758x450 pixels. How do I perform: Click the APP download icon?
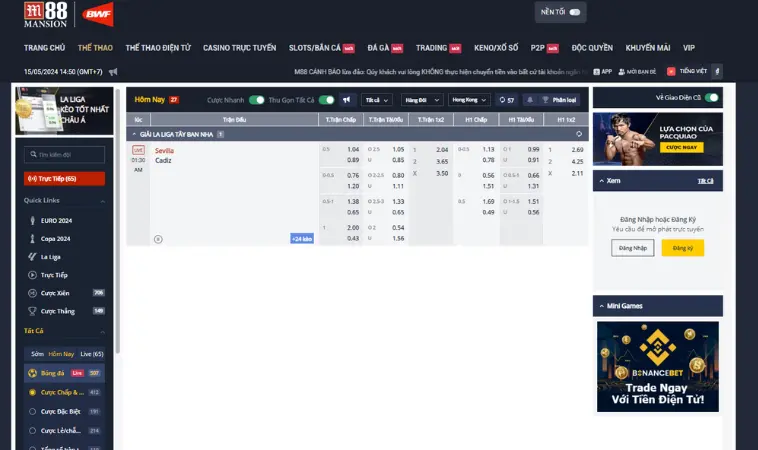click(601, 72)
